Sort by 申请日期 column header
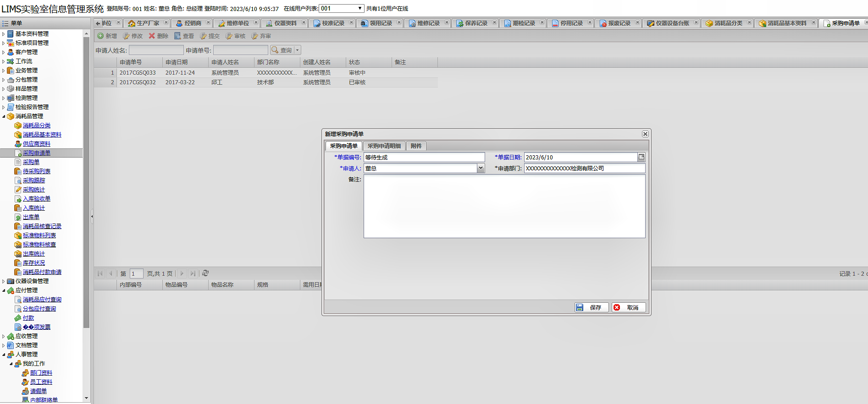Image resolution: width=868 pixels, height=404 pixels. tap(185, 62)
